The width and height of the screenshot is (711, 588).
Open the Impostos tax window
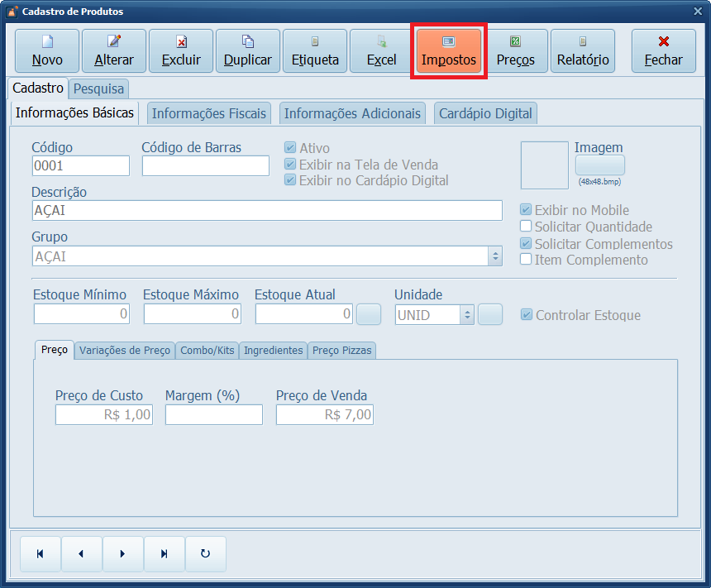click(448, 51)
